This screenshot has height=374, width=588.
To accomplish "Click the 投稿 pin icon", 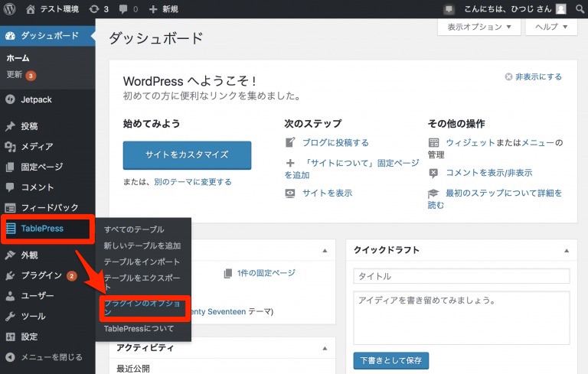I will 11,126.
